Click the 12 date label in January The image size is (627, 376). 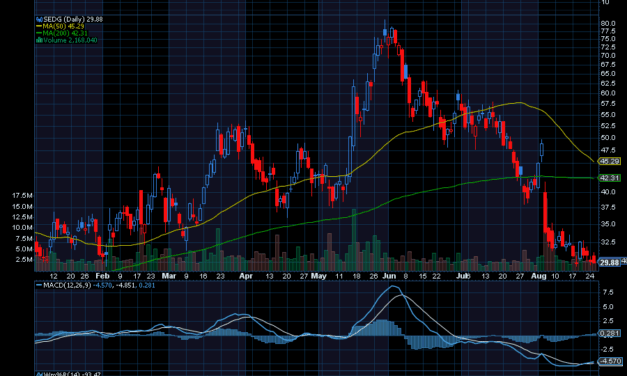(x=53, y=276)
